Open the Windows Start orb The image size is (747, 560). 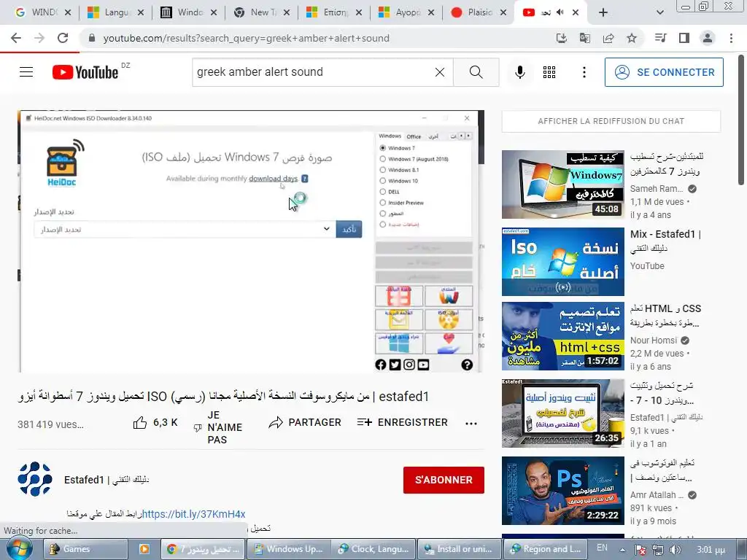[20, 548]
